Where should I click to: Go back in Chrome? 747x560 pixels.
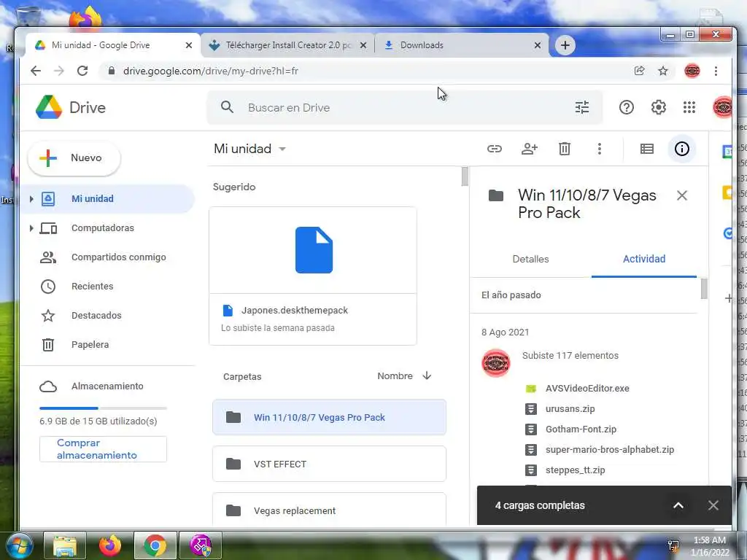(36, 71)
